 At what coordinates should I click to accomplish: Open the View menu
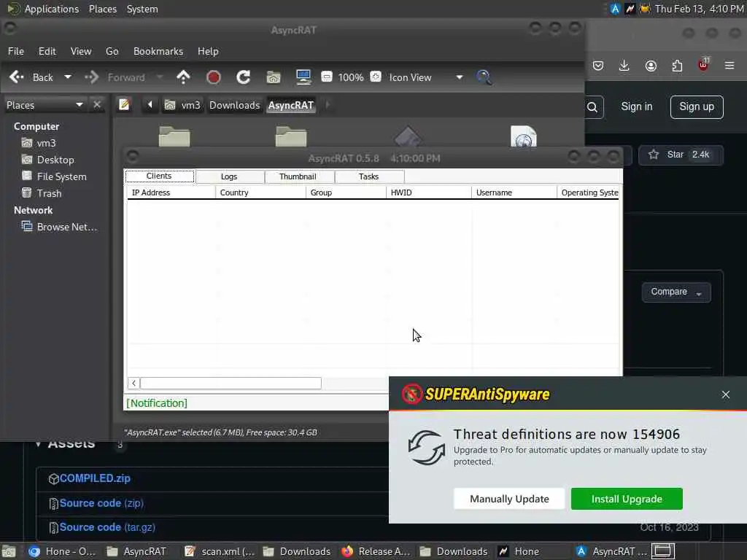81,51
